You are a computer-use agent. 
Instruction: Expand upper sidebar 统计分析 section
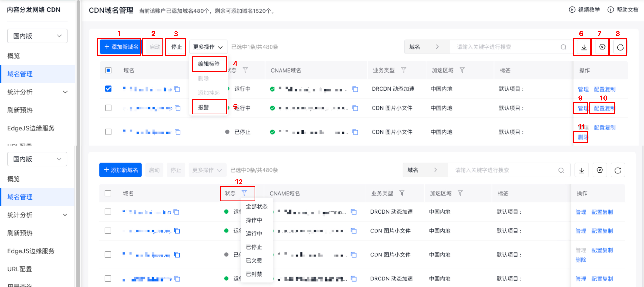click(37, 92)
